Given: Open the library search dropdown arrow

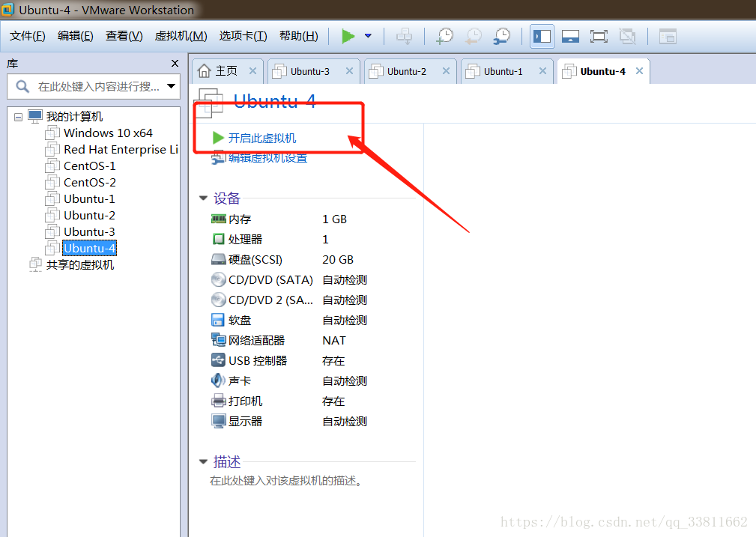Looking at the screenshot, I should 171,86.
